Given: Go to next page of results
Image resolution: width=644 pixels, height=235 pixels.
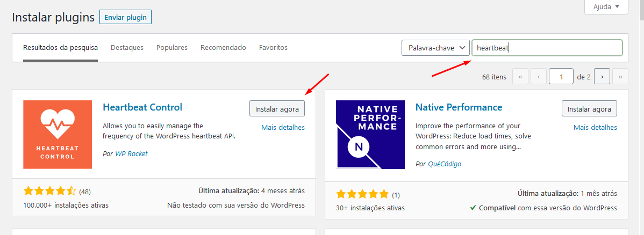Looking at the screenshot, I should pos(602,77).
